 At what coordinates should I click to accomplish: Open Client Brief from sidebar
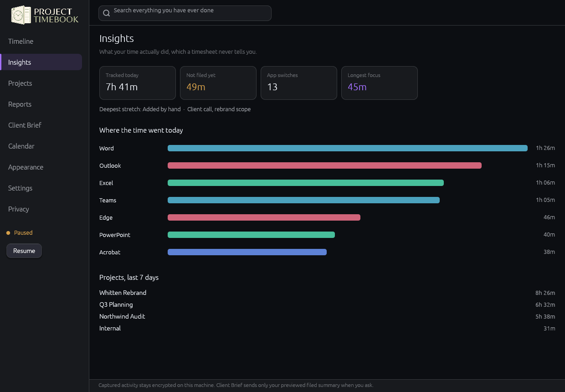(41, 125)
